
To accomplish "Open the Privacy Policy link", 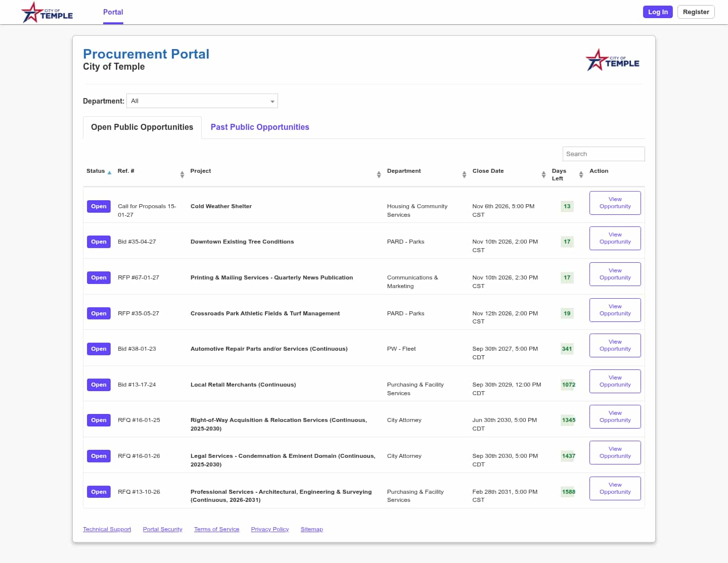I will (269, 529).
